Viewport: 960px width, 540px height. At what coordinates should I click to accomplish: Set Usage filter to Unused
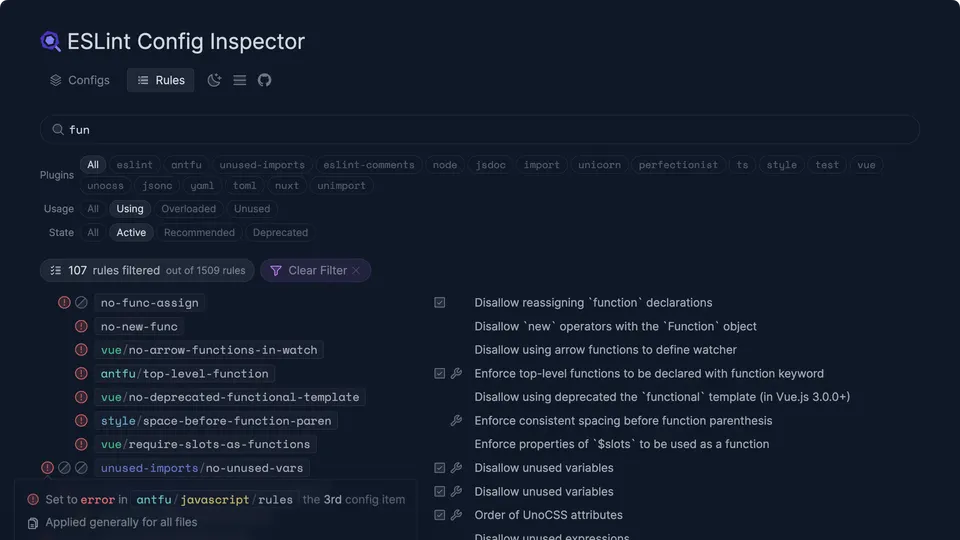pyautogui.click(x=252, y=209)
